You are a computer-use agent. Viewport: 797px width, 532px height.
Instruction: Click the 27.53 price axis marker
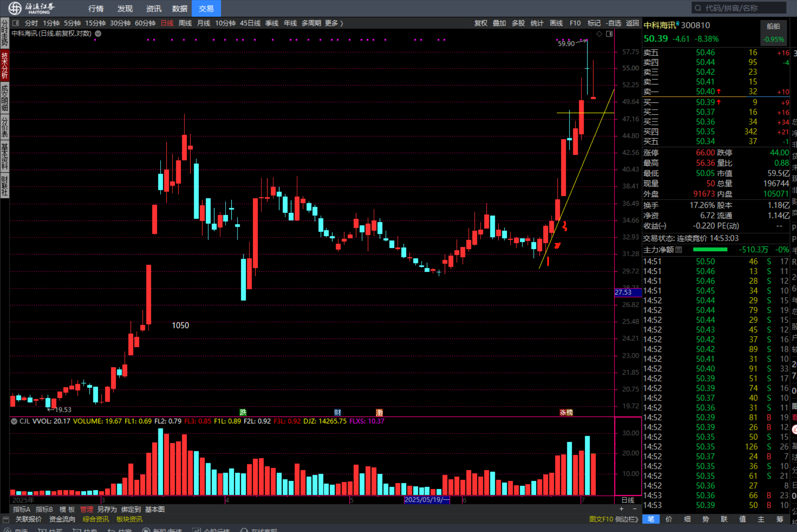point(628,292)
